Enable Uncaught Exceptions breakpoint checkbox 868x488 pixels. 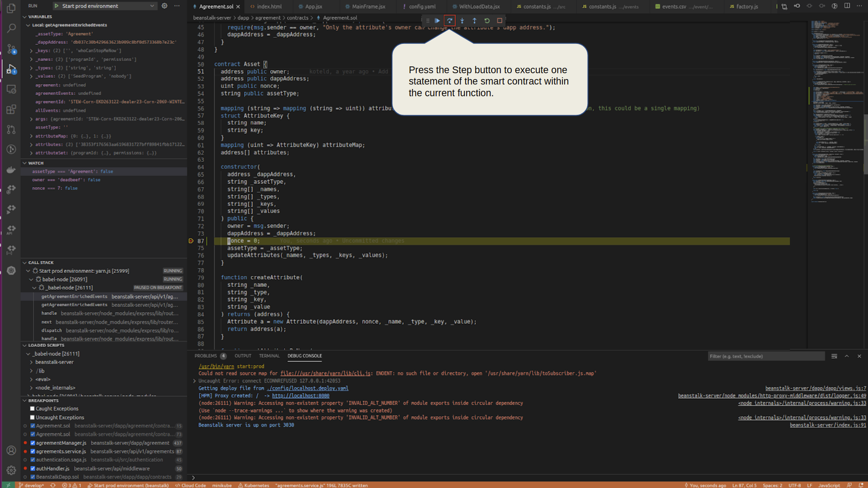(x=32, y=417)
